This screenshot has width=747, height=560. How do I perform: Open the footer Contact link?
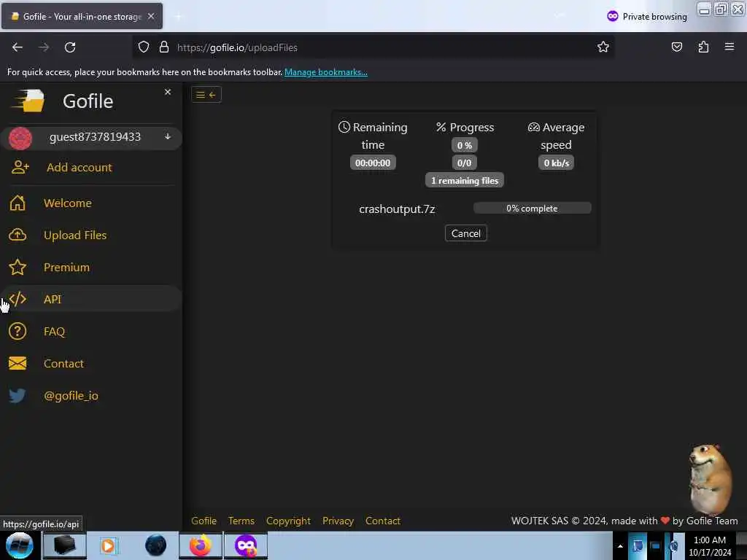[382, 521]
